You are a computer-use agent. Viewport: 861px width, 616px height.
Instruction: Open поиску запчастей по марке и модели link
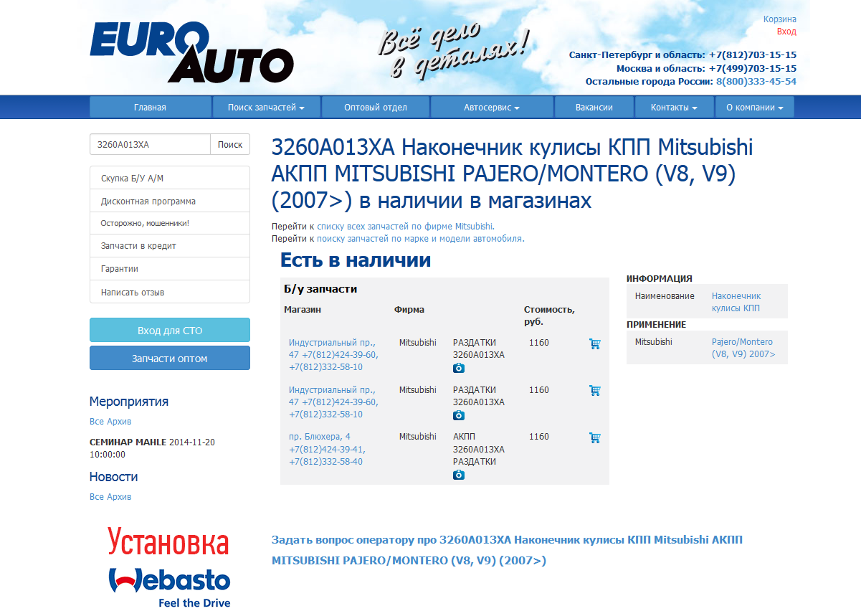point(420,239)
